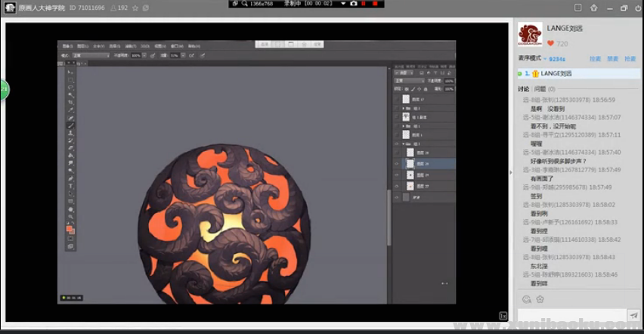Click the skin icon in top-right title bar
Image resolution: width=644 pixels, height=334 pixels.
[x=593, y=8]
